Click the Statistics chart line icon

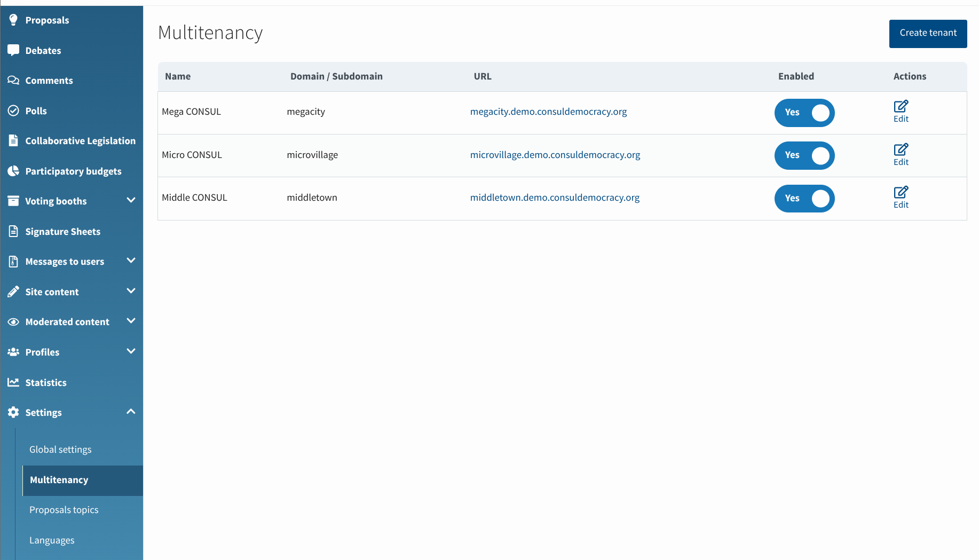13,382
